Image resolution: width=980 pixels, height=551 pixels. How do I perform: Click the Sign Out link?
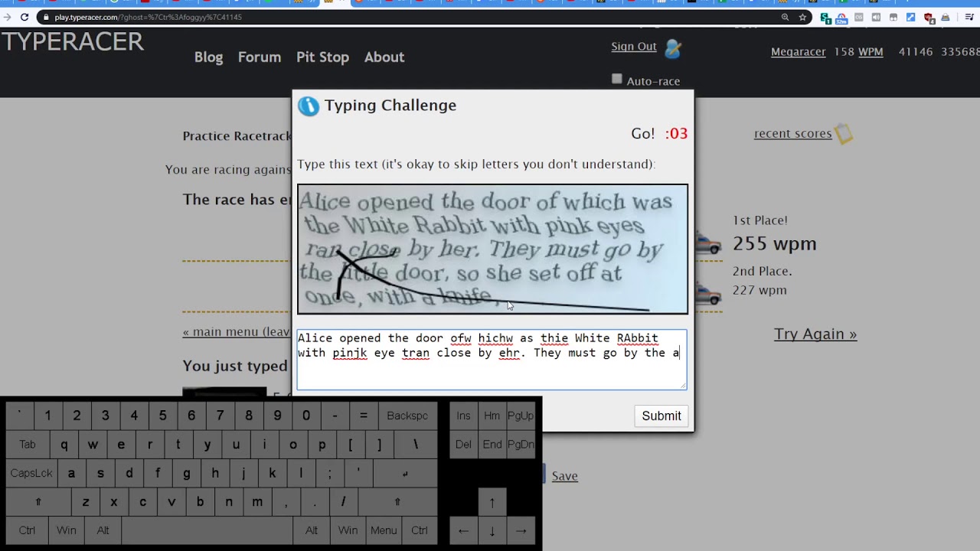(x=634, y=47)
